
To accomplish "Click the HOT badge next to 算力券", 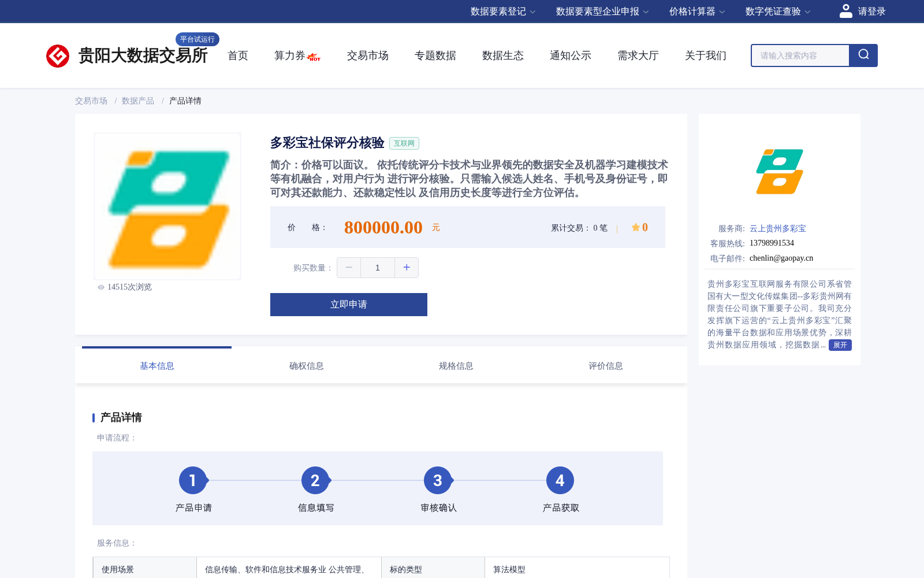I will 314,57.
